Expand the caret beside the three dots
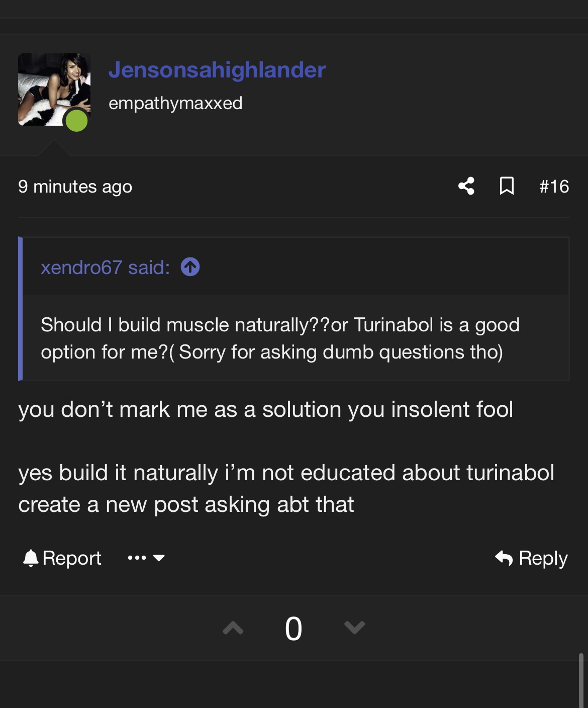The image size is (588, 708). coord(159,558)
